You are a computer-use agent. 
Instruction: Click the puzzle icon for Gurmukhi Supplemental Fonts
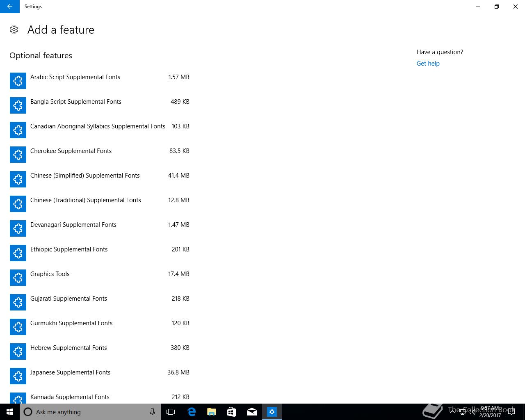click(18, 327)
